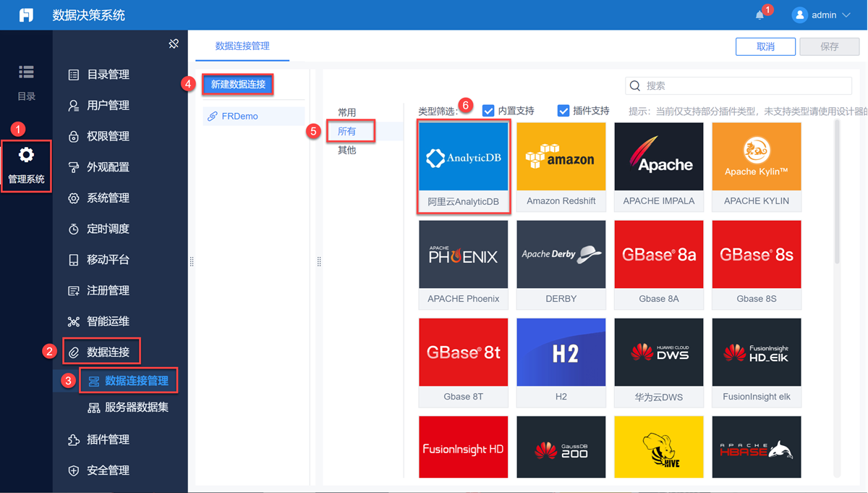Click the FineReport logo icon

[26, 15]
